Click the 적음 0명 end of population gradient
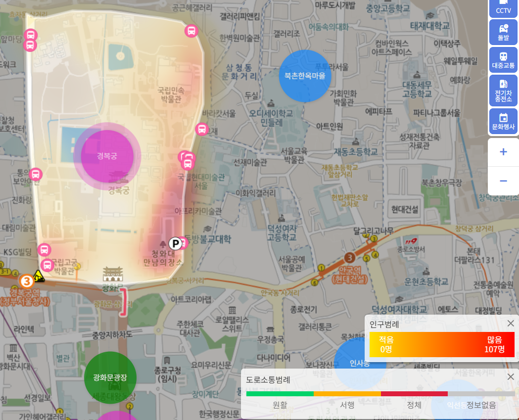Viewport: 519px width, 420px height. tap(386, 344)
